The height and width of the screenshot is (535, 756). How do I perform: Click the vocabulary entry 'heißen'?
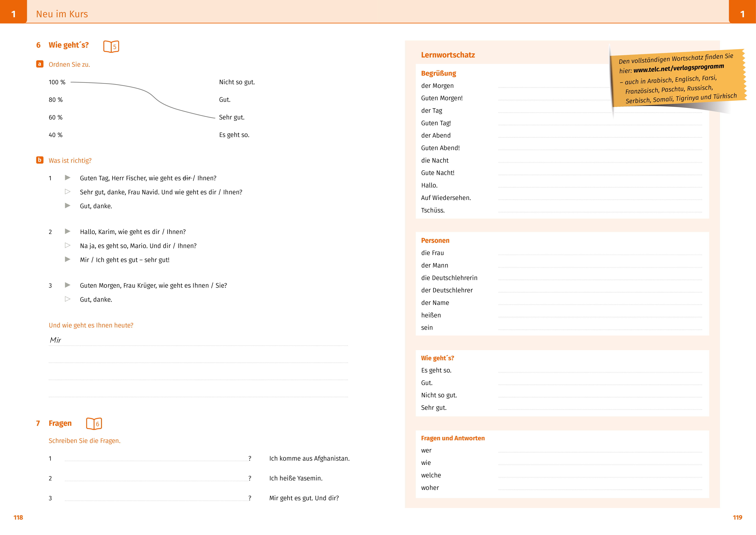431,315
